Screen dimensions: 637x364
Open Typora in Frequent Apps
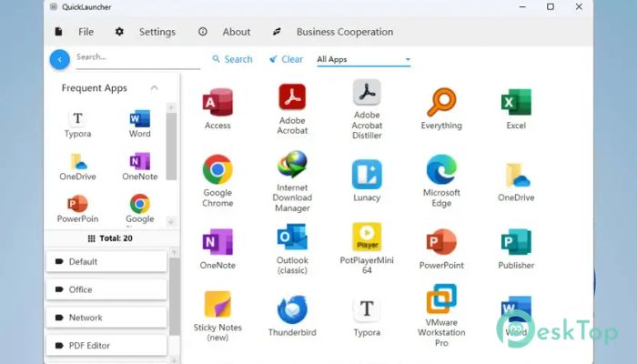[x=77, y=125]
